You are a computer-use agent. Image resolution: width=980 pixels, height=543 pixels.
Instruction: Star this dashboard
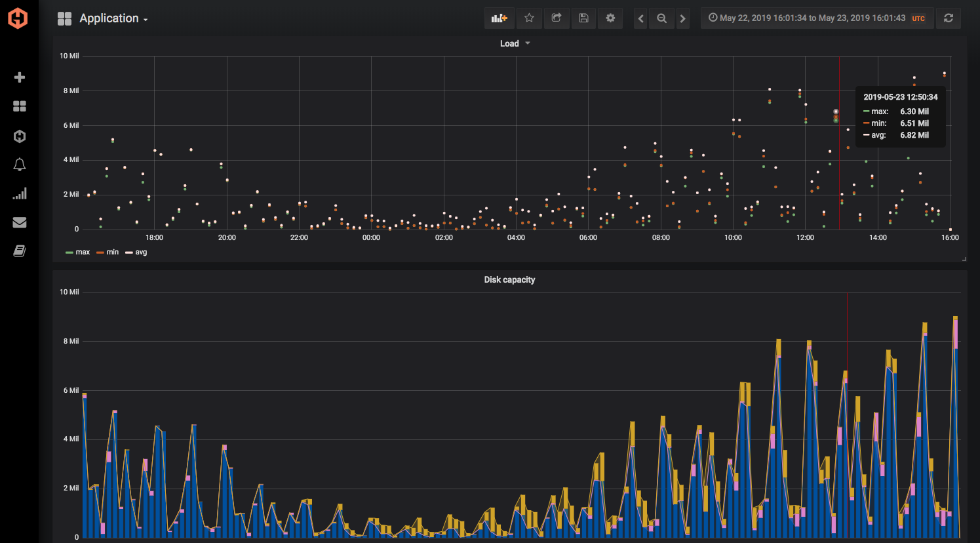pos(529,18)
